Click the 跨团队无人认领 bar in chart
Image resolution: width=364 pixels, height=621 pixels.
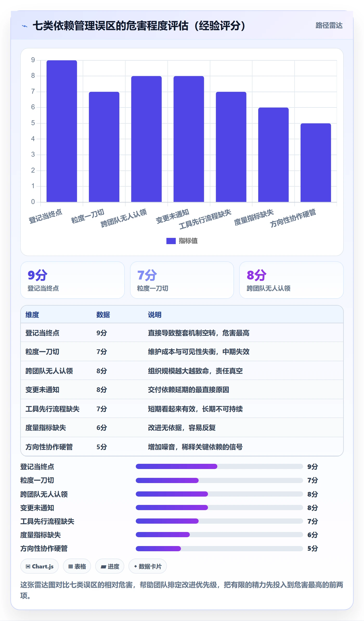coord(146,139)
